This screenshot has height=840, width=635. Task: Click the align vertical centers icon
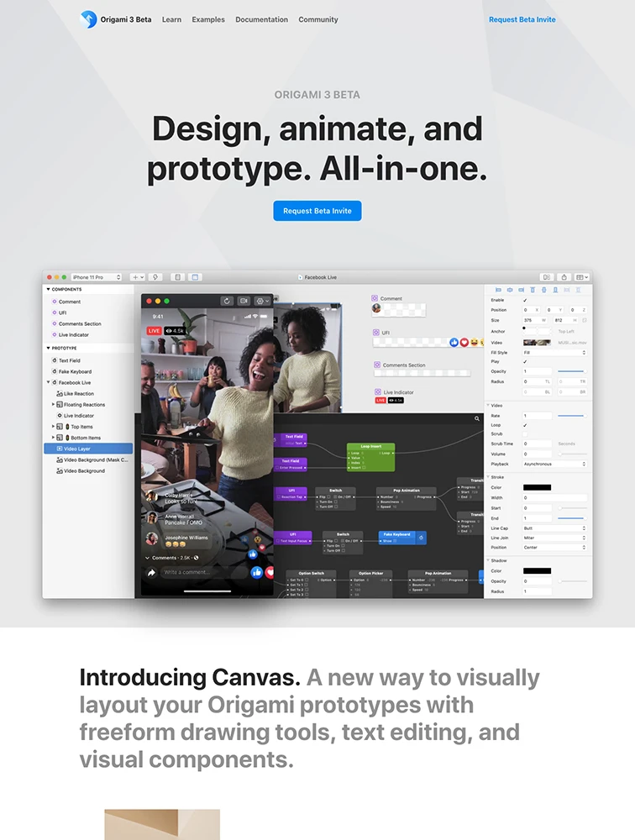[x=544, y=290]
